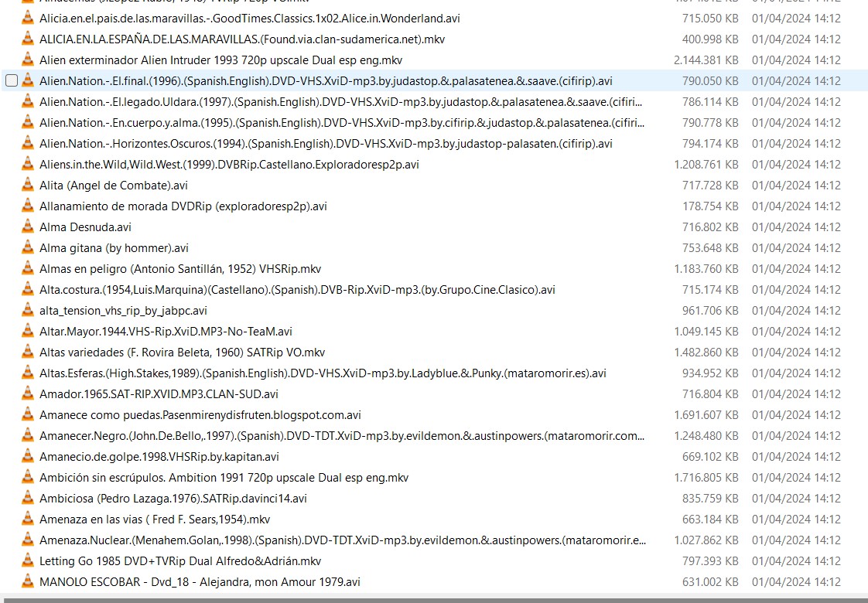Select file Amenaza.Nuclear.(Menahem.Golan,.1998)
The image size is (868, 603).
tap(343, 540)
